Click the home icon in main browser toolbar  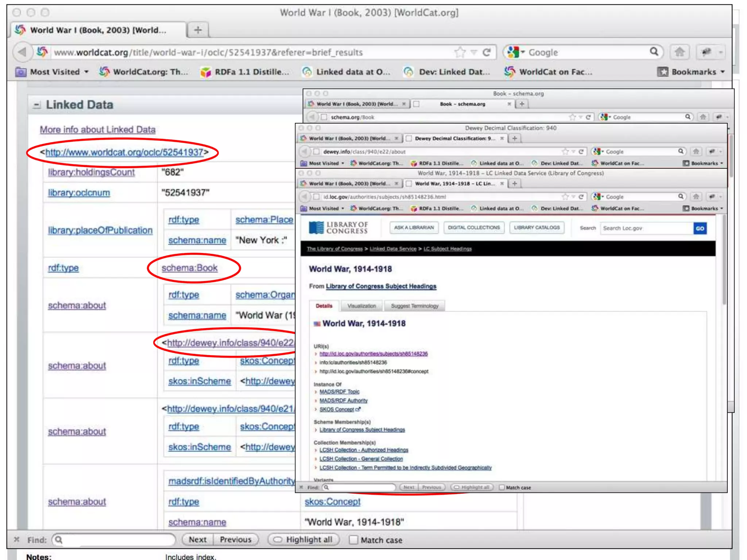[x=679, y=52]
